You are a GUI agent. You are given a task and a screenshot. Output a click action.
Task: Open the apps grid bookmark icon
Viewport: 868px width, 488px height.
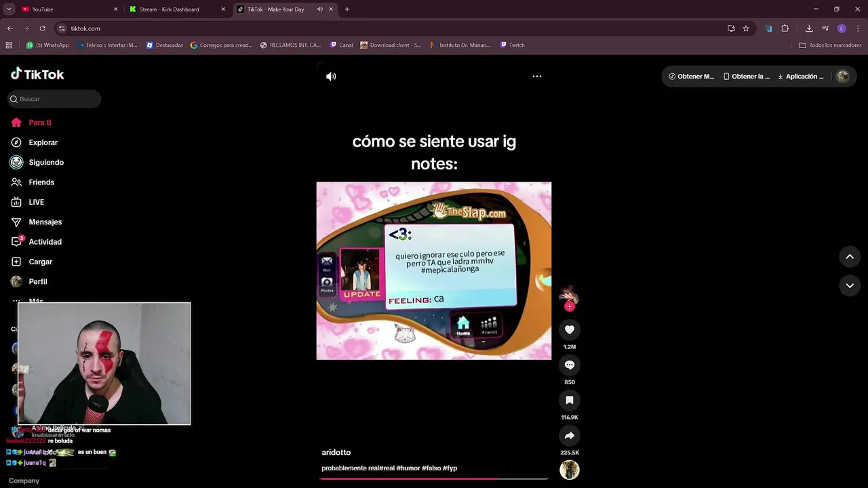pos(9,45)
